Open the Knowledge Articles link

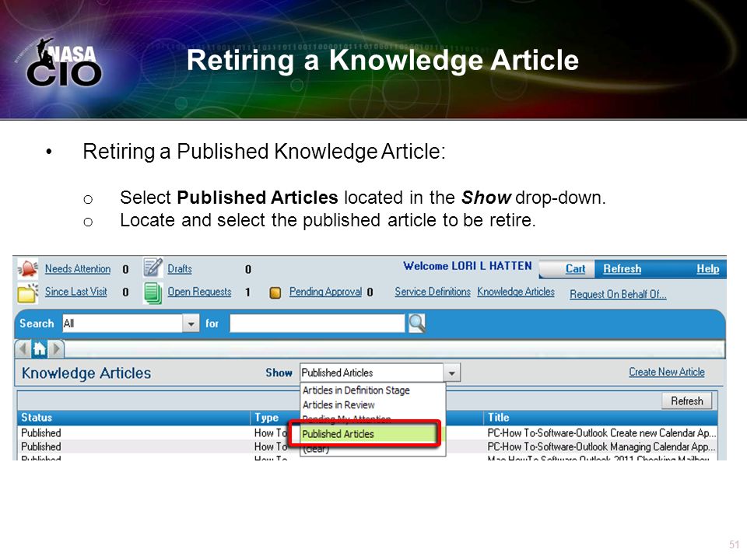(x=516, y=292)
